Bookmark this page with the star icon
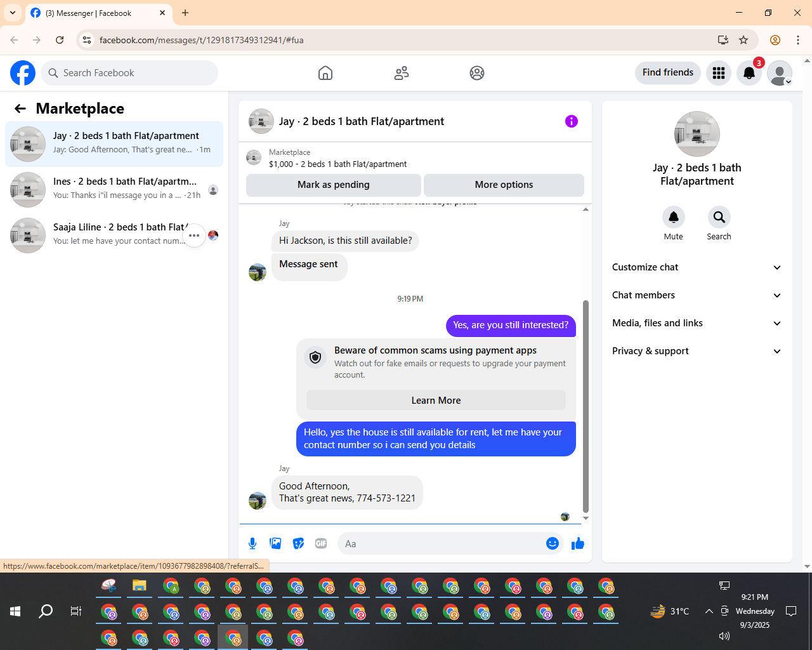 pos(743,40)
